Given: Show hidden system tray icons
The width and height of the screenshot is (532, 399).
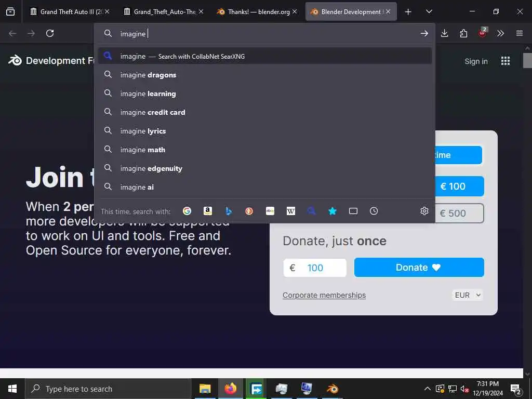Looking at the screenshot, I should coord(428,389).
